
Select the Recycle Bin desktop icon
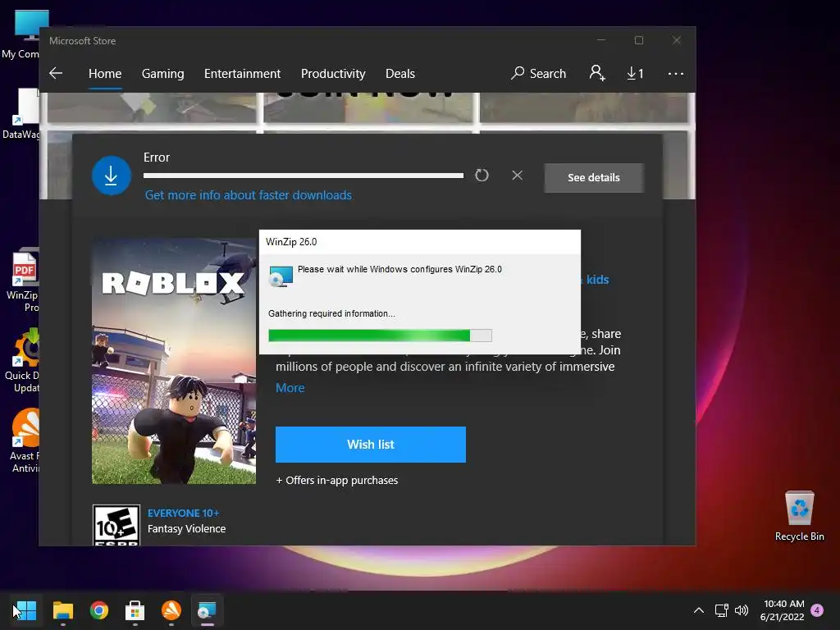click(x=799, y=516)
